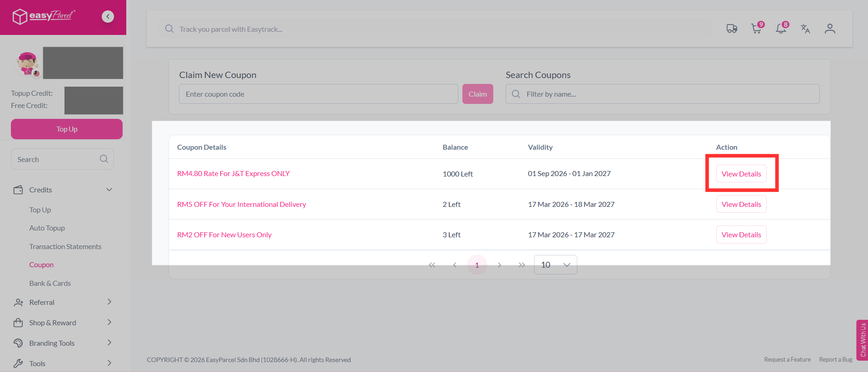Expand the Tools menu chevron
This screenshot has width=868, height=372.
(109, 363)
